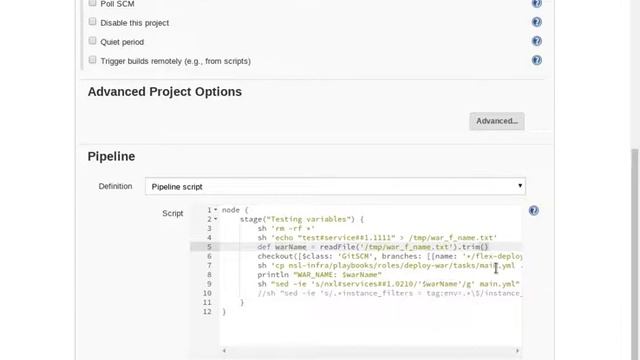Screen dimensions: 640x360
Task: Click line 3 sh 'rm -rf *'
Action: point(286,229)
